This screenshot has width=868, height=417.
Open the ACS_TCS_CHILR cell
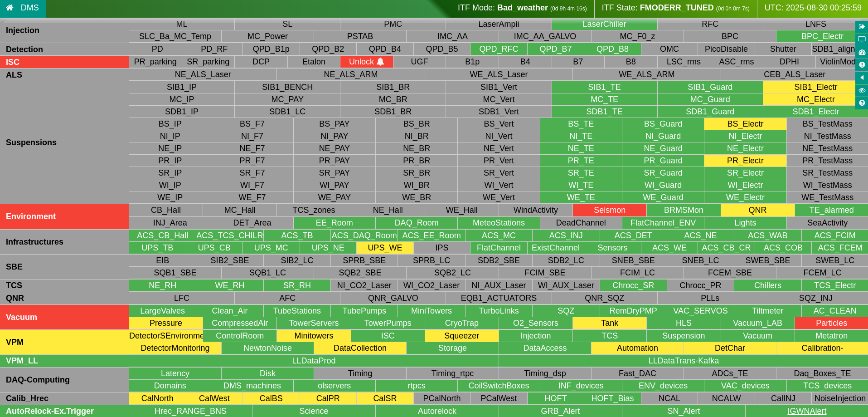click(x=230, y=235)
